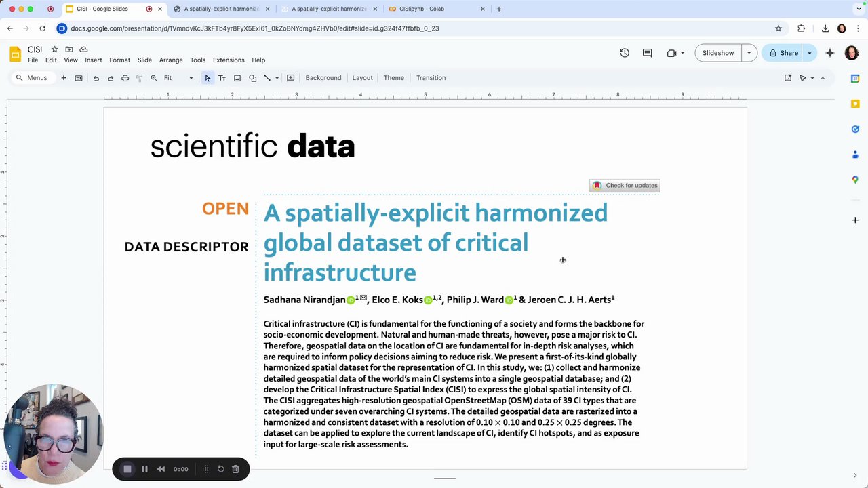Open Contacts side panel

855,155
